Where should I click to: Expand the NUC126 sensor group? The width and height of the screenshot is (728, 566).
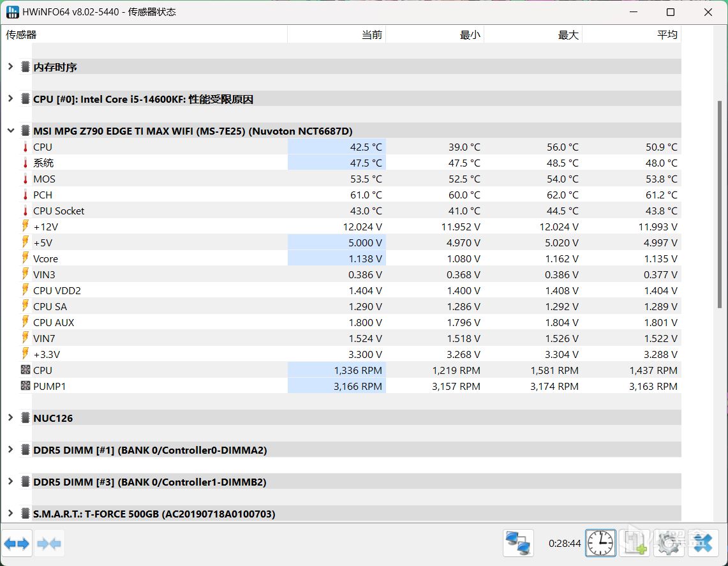tap(10, 418)
